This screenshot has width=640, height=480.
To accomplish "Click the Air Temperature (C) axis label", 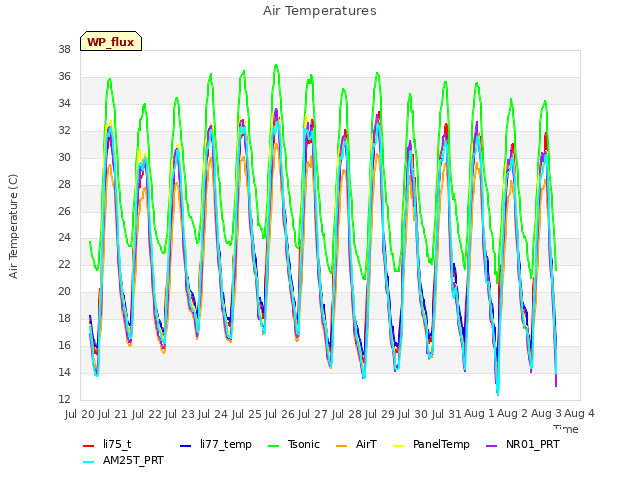I will tap(13, 226).
